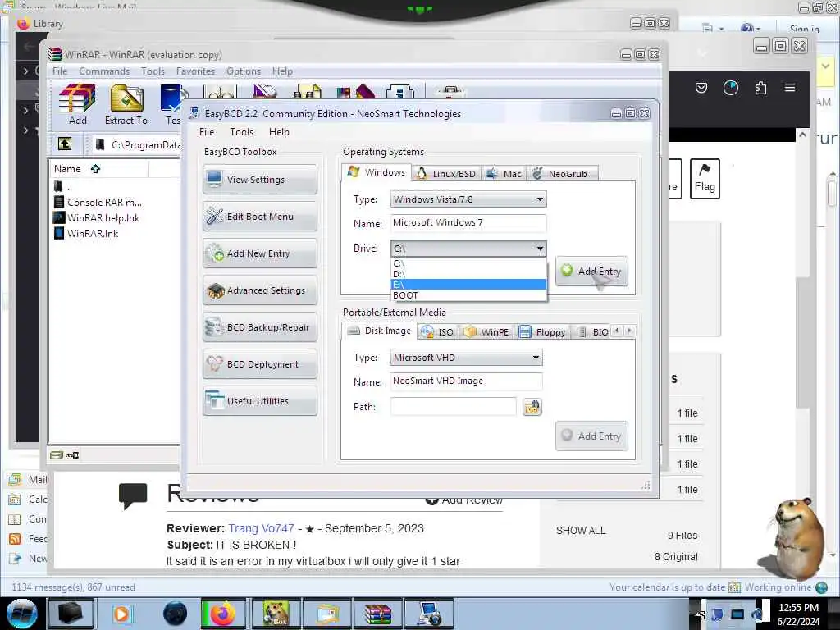
Task: Open WinRAR Help menu
Action: point(282,71)
